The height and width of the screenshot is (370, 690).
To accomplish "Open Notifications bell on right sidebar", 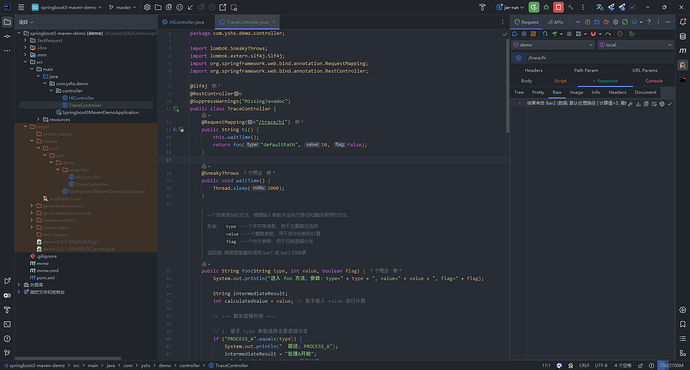I will [x=683, y=22].
